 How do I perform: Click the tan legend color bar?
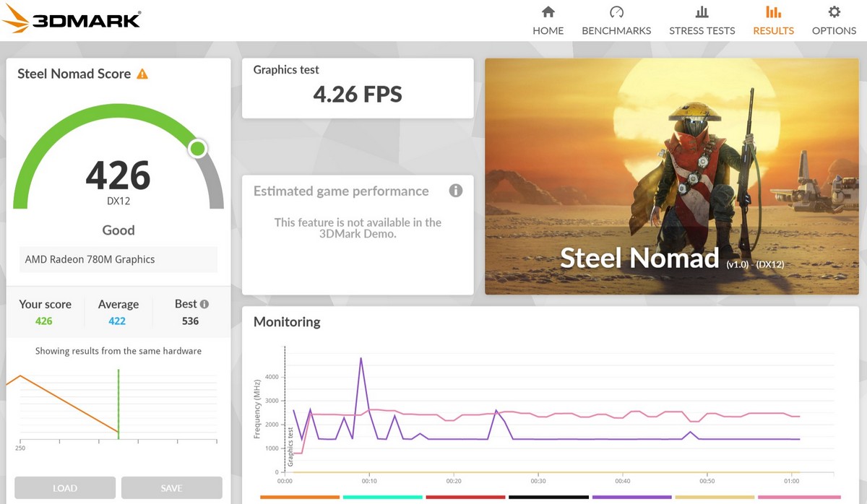tap(715, 497)
